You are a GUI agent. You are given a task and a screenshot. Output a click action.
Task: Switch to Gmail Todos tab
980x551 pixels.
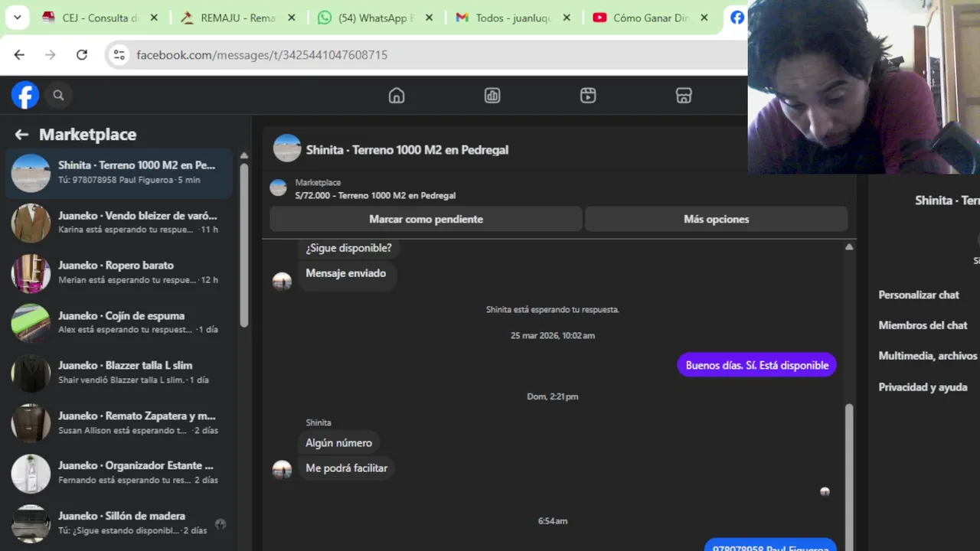point(511,18)
